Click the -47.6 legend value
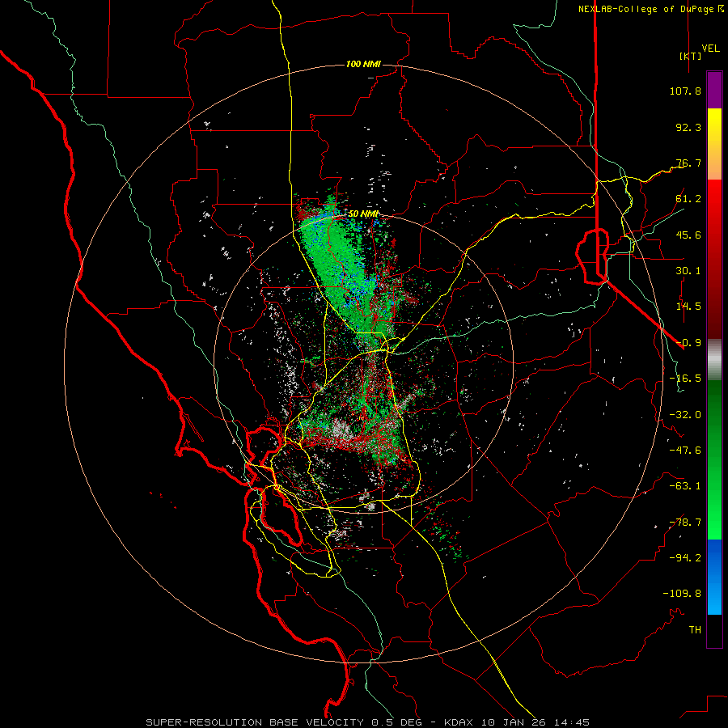 [x=685, y=451]
